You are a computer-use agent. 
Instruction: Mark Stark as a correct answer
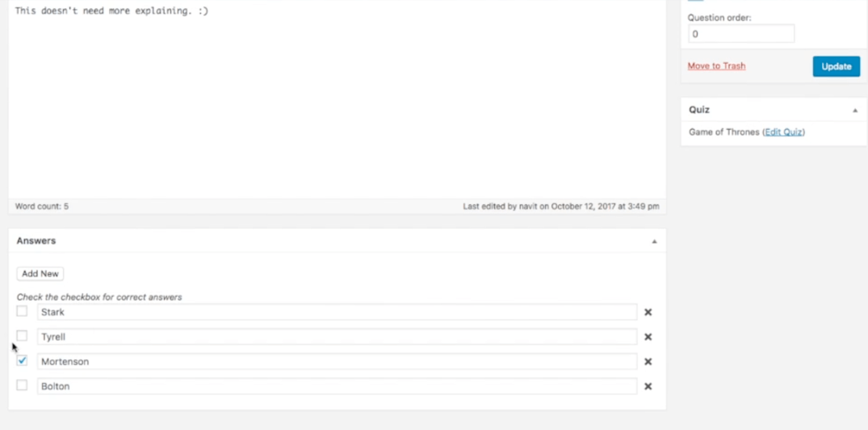tap(22, 311)
